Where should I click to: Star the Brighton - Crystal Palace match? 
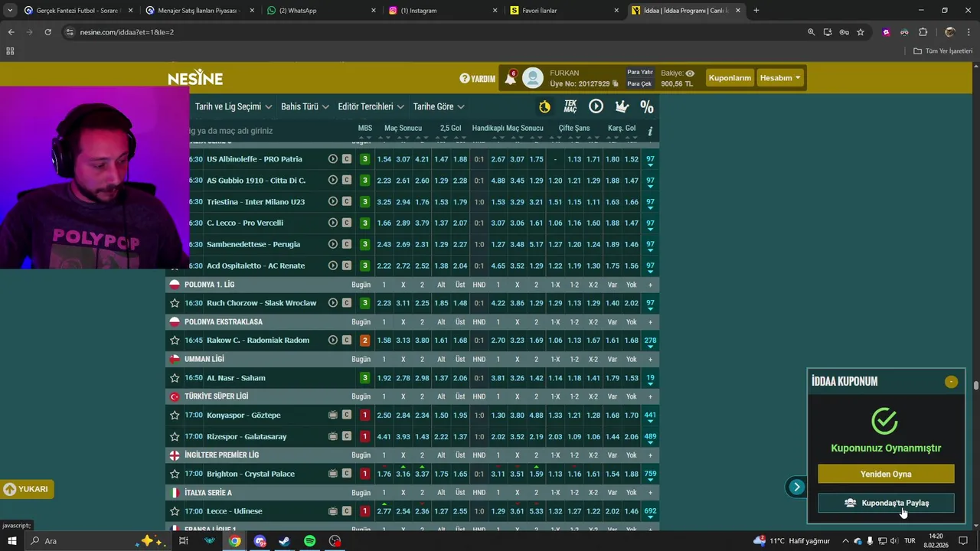(175, 474)
